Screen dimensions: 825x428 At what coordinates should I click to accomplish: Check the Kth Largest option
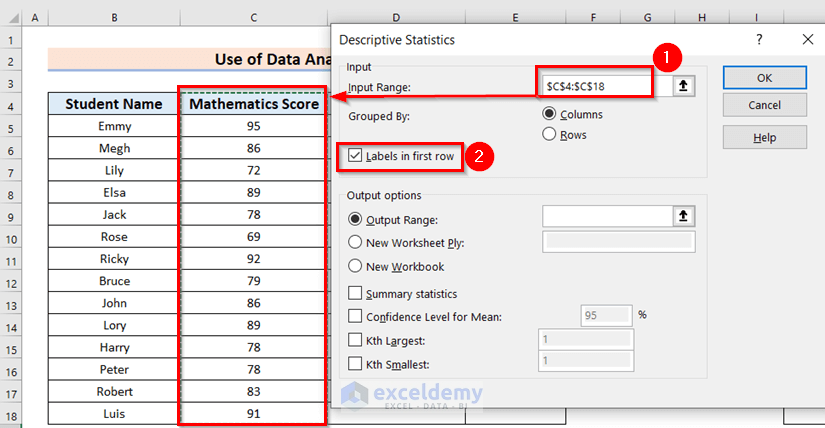pos(355,340)
